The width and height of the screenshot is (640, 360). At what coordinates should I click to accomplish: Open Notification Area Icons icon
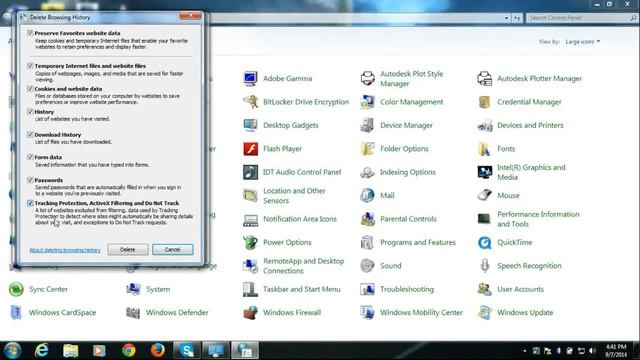250,219
